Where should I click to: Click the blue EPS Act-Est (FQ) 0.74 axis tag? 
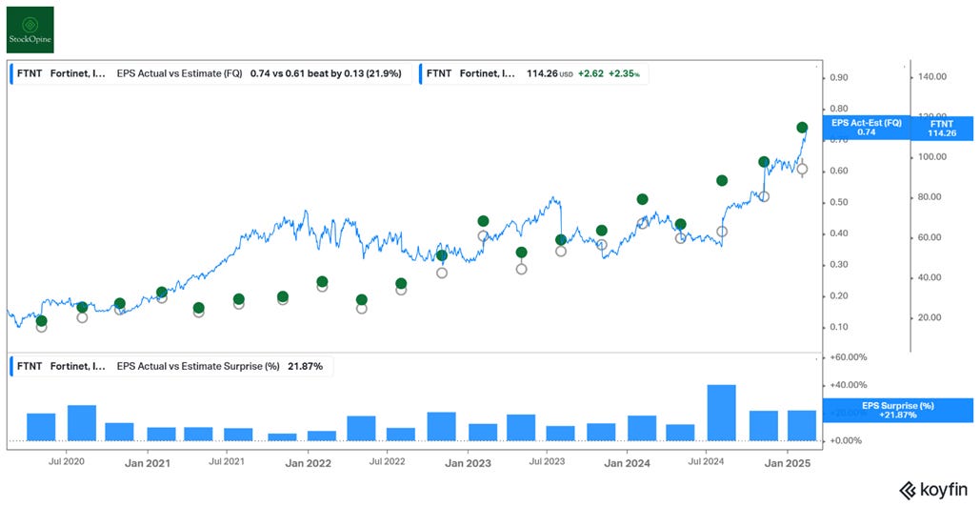[x=866, y=128]
